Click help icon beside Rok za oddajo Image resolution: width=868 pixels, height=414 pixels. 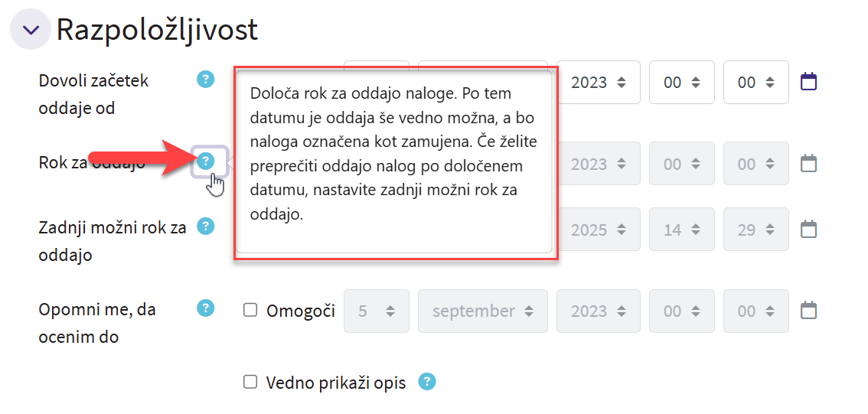pyautogui.click(x=205, y=161)
